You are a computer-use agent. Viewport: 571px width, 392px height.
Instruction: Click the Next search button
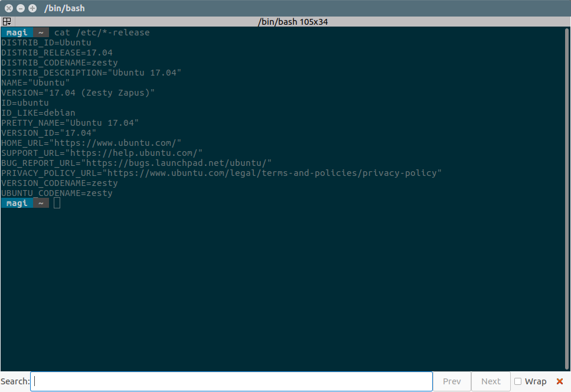coord(491,381)
